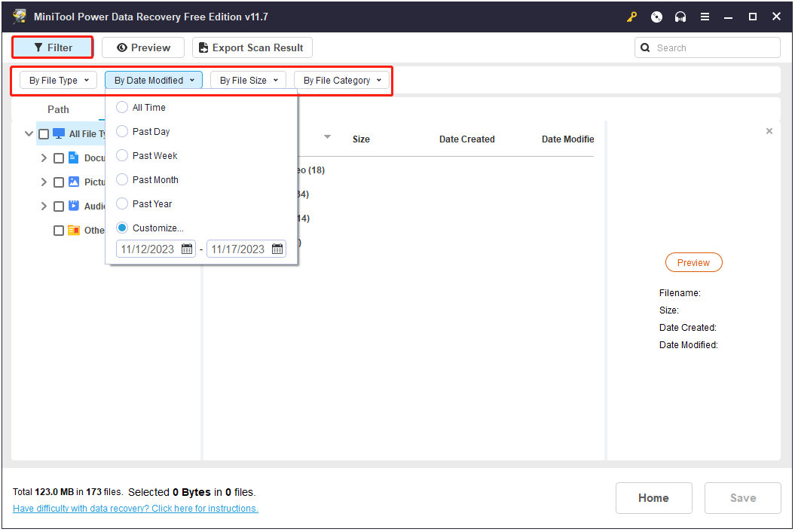
Task: Open the By File Type dropdown
Action: point(58,80)
